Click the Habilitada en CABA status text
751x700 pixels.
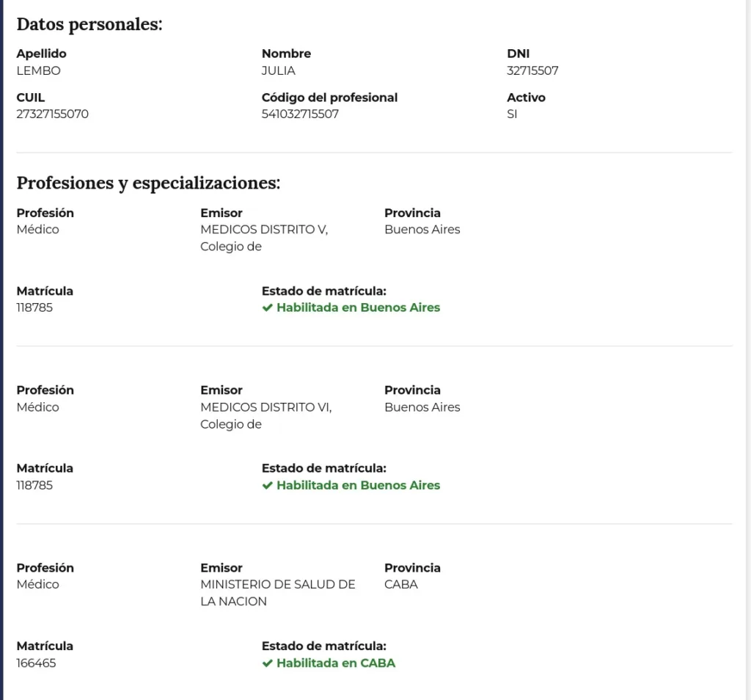336,663
